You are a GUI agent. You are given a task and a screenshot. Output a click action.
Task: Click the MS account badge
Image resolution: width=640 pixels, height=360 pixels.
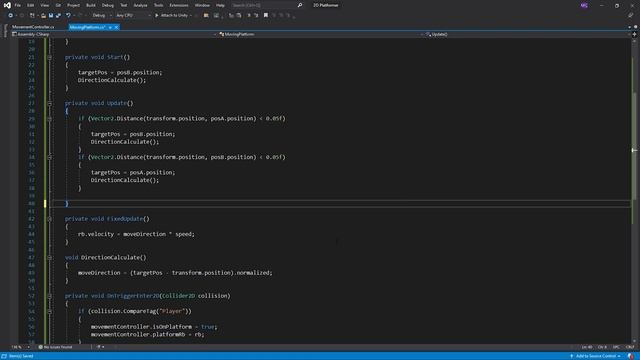584,5
